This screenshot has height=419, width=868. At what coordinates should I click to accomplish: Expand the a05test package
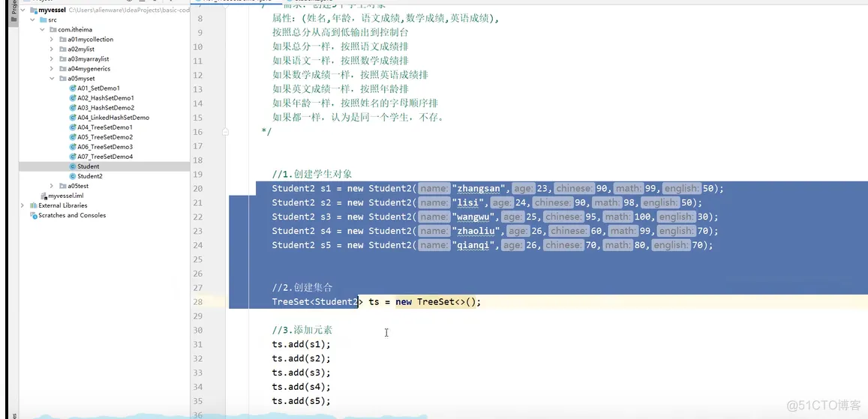tap(52, 186)
